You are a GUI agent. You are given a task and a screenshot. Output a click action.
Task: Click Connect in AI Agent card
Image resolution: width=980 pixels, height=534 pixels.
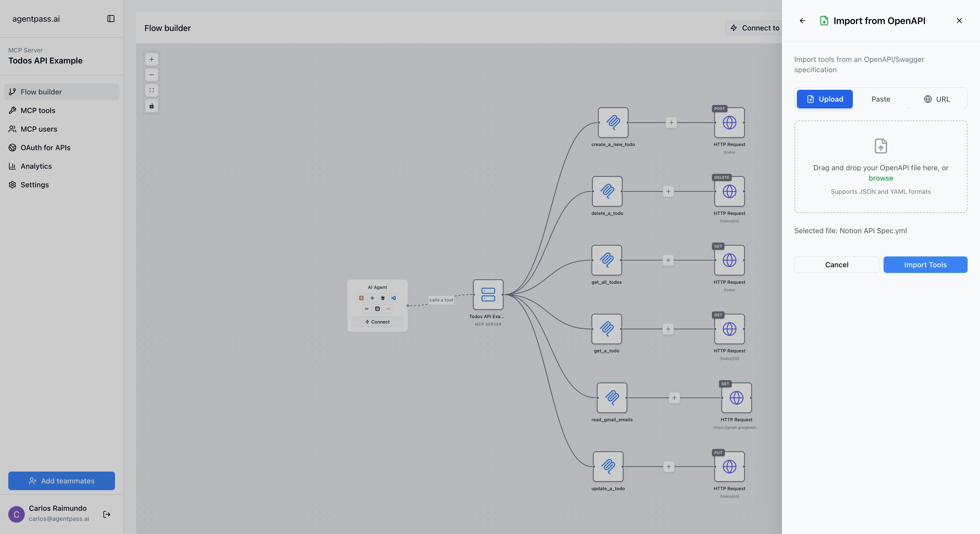(377, 322)
